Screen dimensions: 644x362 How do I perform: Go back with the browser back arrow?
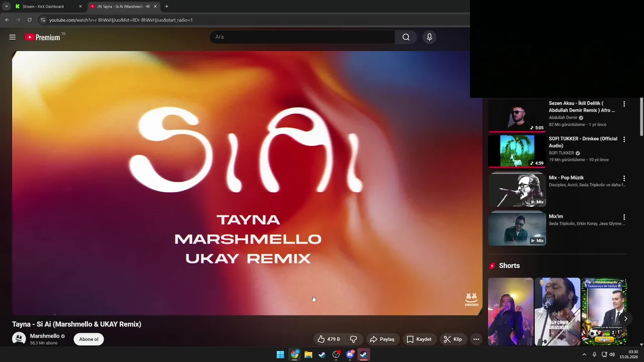(x=7, y=20)
